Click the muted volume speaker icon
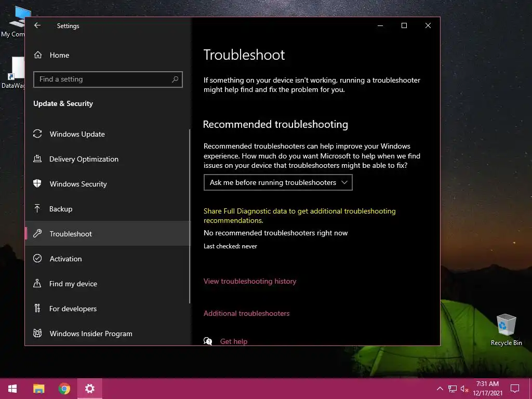Viewport: 532px width, 399px height. [464, 389]
